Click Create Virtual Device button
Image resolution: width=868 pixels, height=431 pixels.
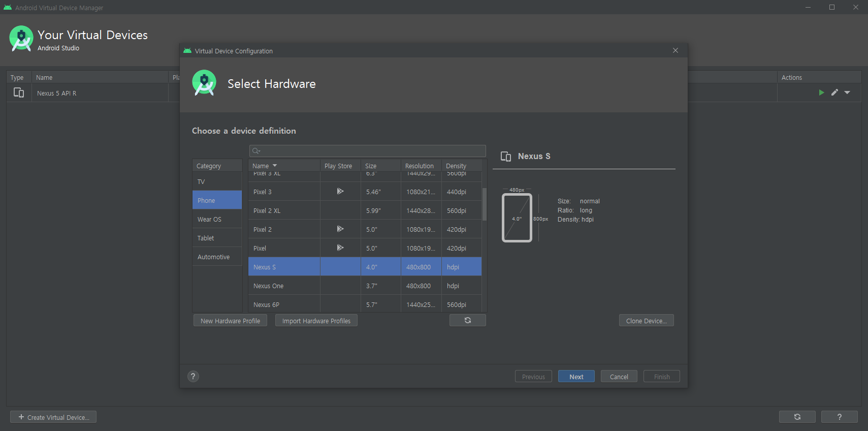click(53, 417)
